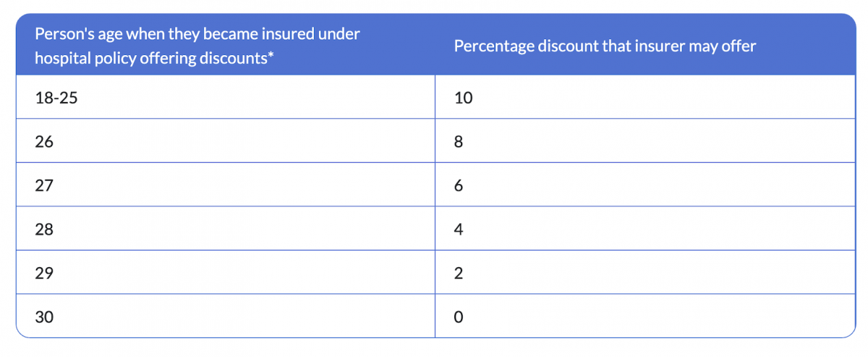Click the age 29 cell
868x357 pixels.
tap(44, 274)
